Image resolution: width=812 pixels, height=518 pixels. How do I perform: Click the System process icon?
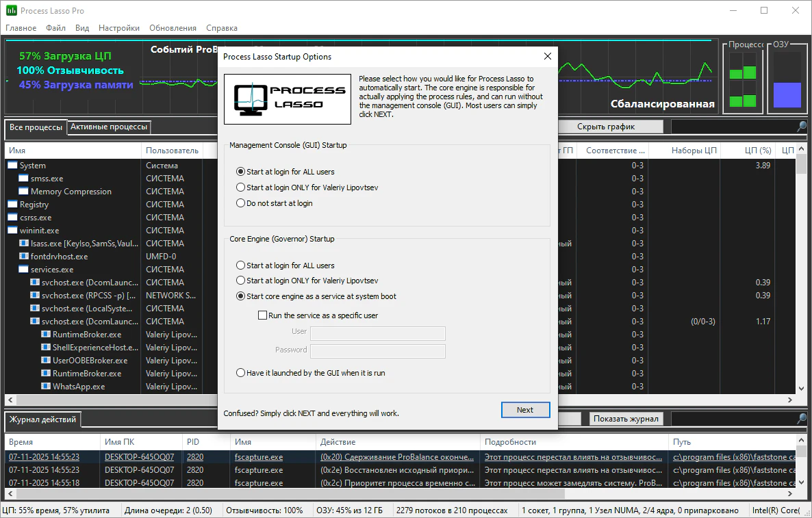(x=12, y=165)
